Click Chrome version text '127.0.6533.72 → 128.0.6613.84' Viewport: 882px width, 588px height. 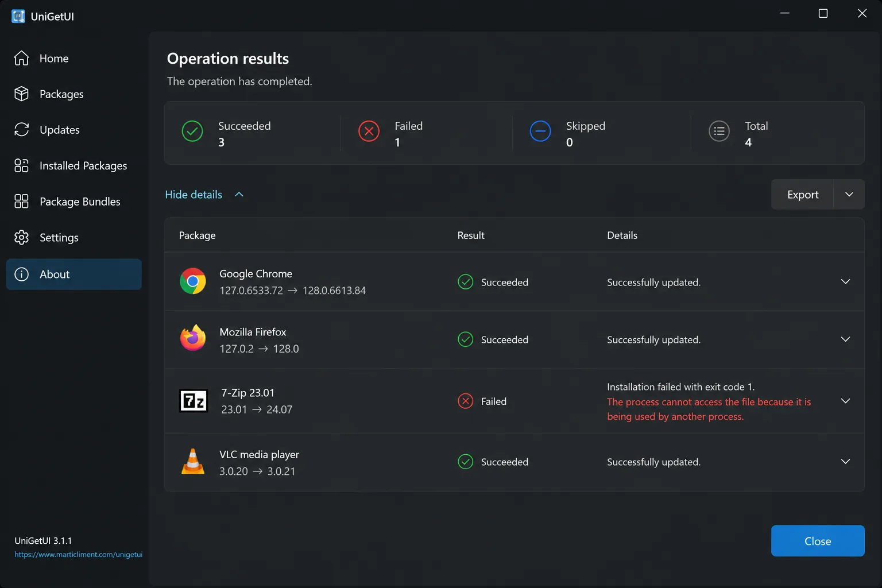click(x=292, y=290)
